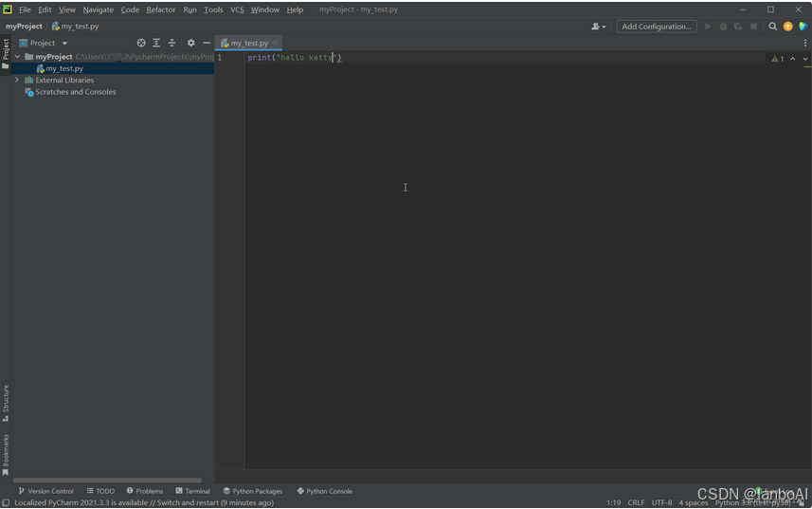This screenshot has width=812, height=509.
Task: Click line number 1 in the gutter
Action: pos(220,58)
